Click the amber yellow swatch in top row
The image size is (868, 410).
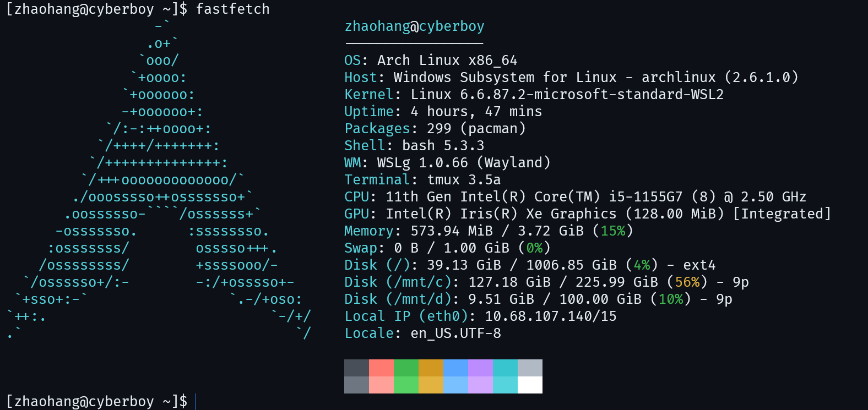coord(431,368)
